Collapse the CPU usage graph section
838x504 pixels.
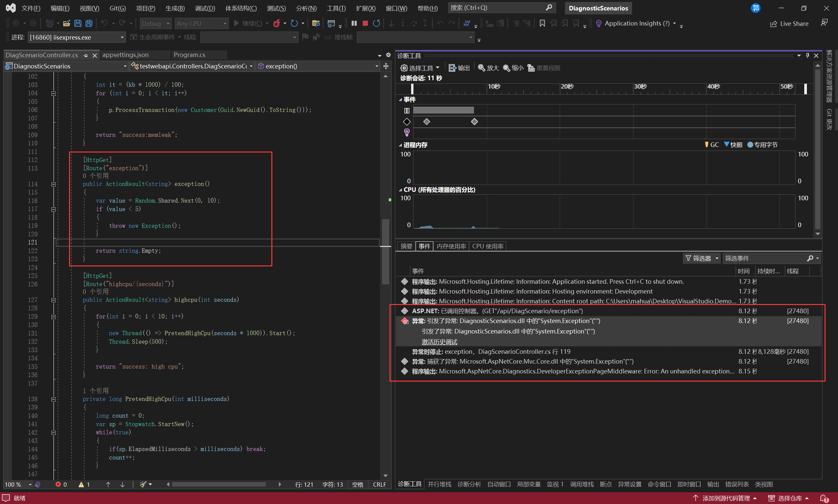pos(400,190)
